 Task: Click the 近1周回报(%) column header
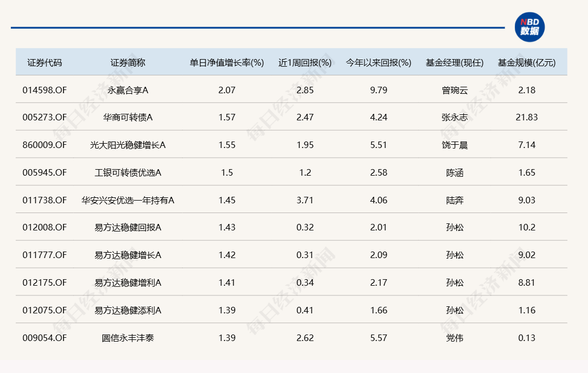click(x=305, y=62)
